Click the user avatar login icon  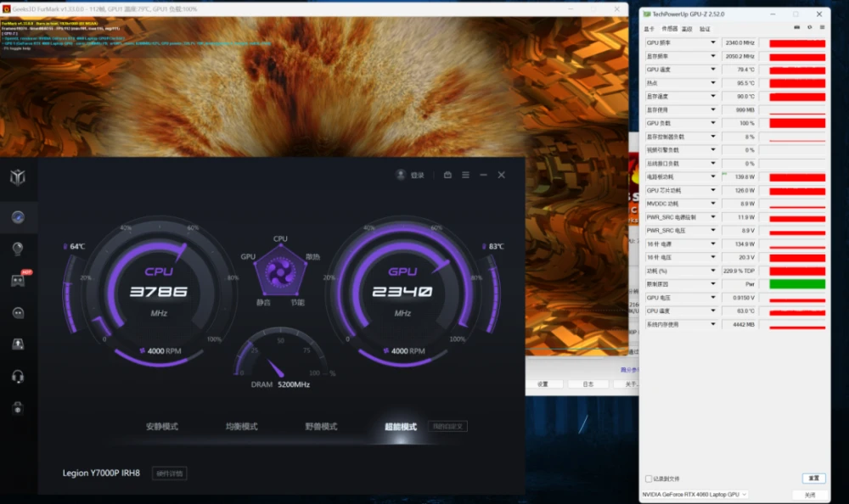coord(401,175)
